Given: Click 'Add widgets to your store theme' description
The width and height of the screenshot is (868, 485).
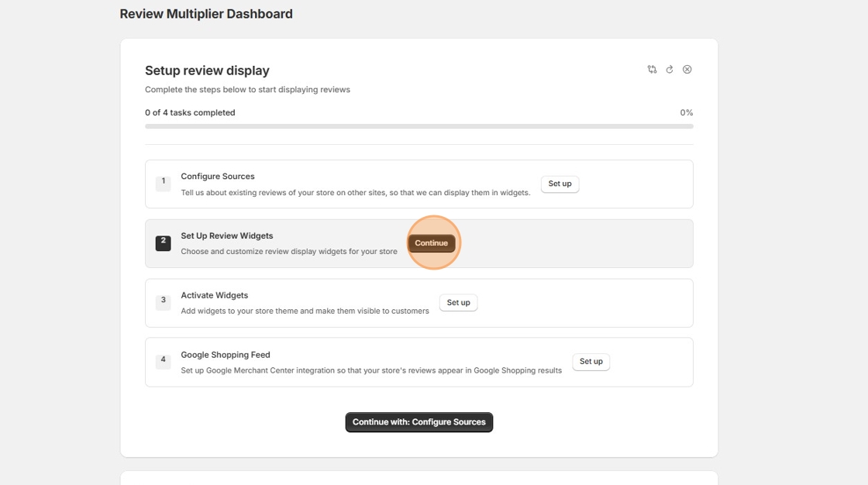Looking at the screenshot, I should [x=305, y=311].
